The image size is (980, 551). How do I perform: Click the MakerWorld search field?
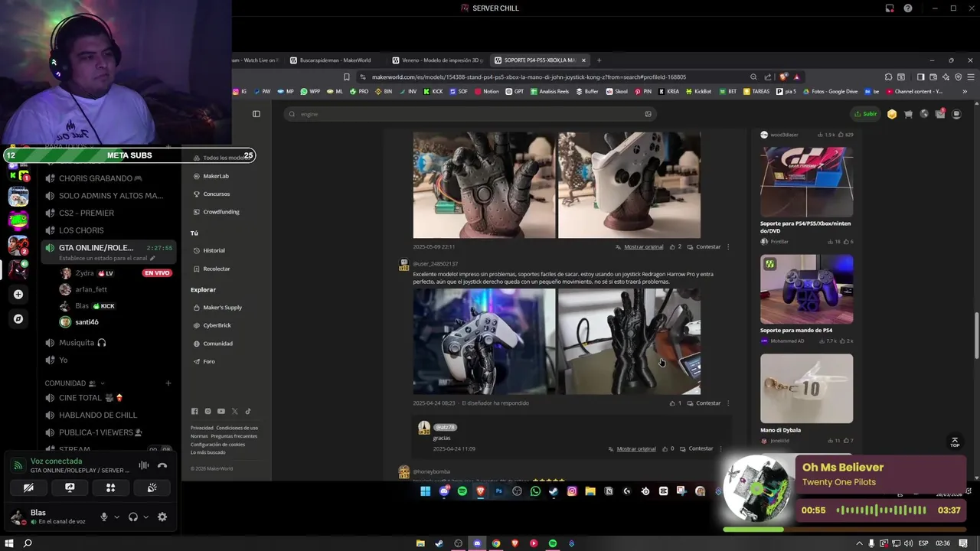[469, 114]
